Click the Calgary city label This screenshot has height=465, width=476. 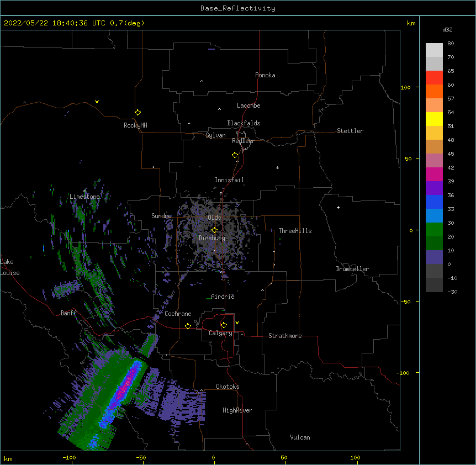(221, 333)
